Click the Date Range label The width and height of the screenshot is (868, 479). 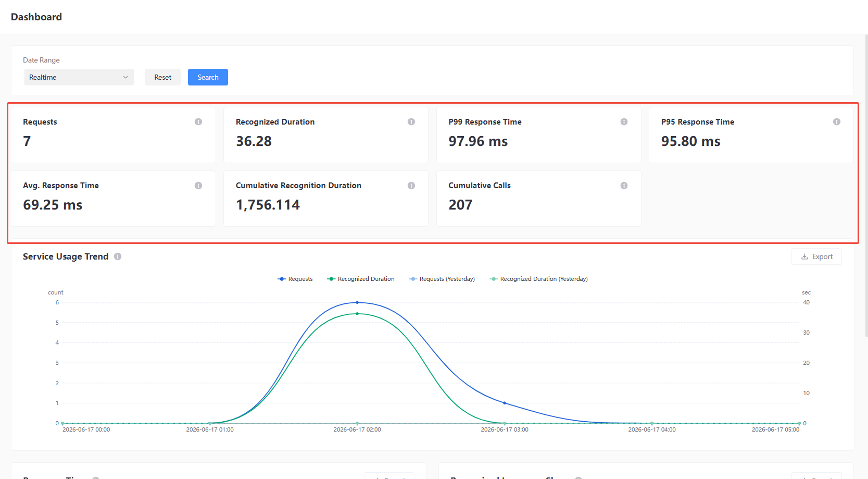[x=41, y=60]
